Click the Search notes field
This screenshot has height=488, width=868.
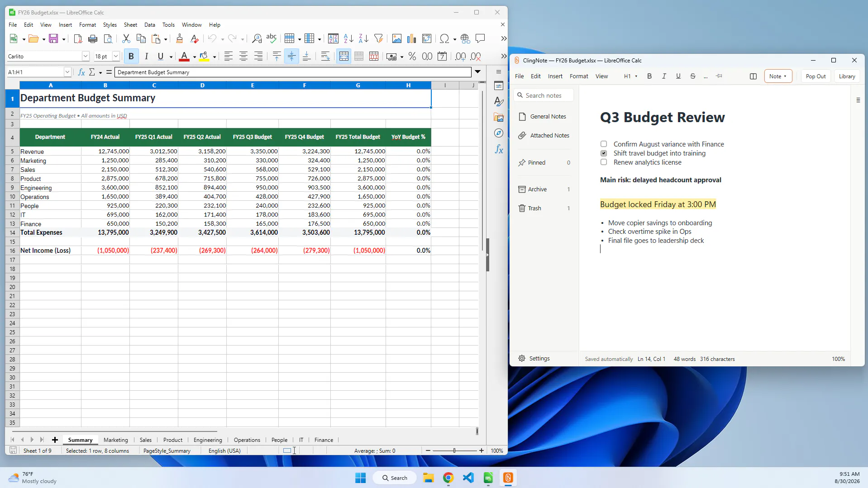[x=544, y=95]
